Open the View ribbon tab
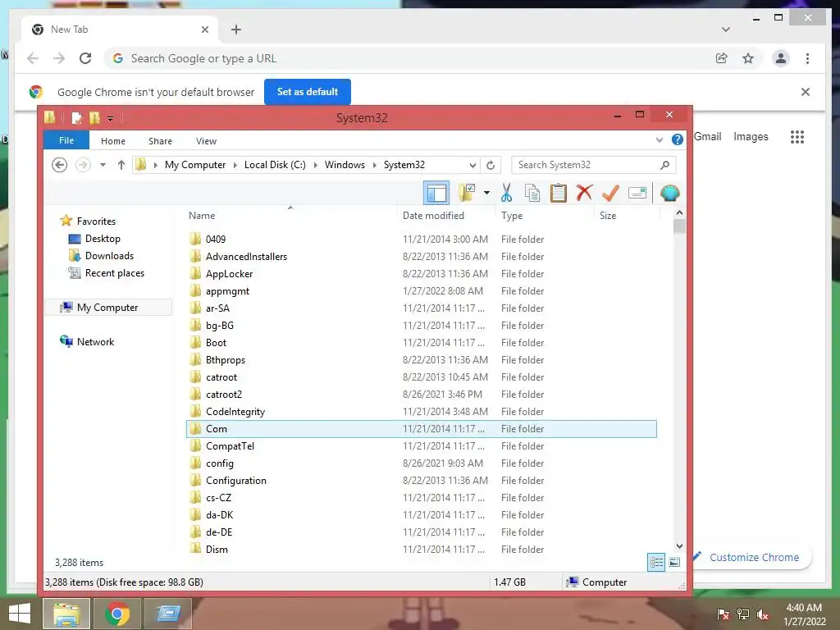Screen dimensions: 840x630 coord(206,141)
